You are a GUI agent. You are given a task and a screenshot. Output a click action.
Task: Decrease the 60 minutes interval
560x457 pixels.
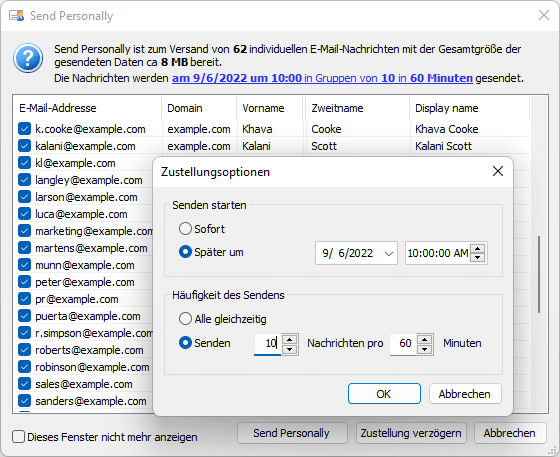(424, 349)
